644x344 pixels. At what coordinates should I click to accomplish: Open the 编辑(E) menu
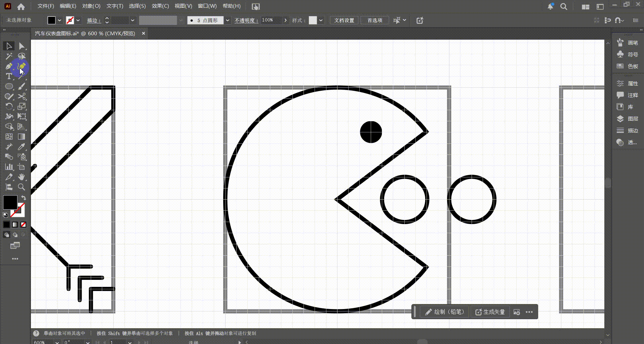click(68, 6)
